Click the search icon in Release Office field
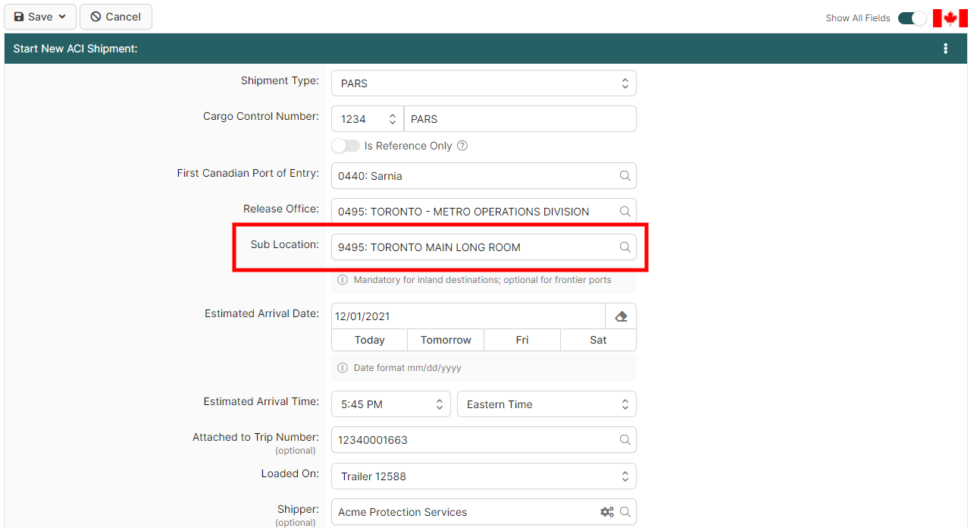 [x=625, y=212]
